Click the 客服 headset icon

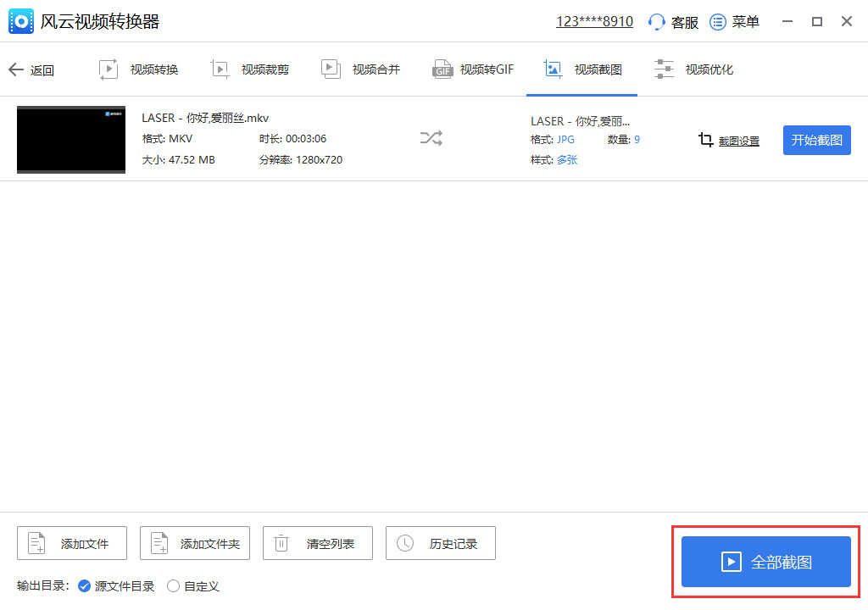coord(656,22)
